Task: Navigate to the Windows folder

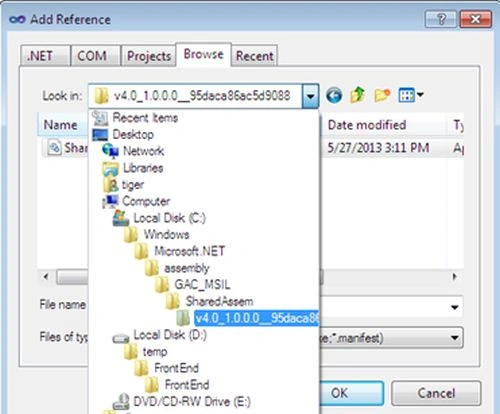Action: tap(166, 234)
